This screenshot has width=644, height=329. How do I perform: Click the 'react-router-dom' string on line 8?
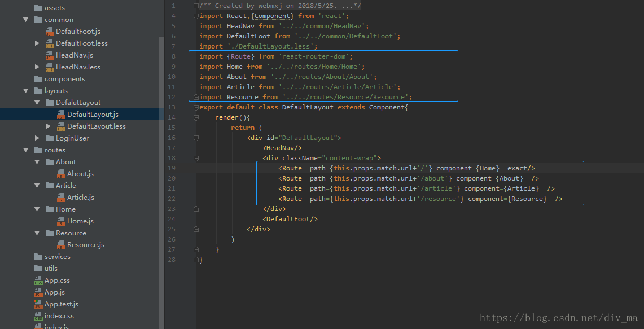point(313,56)
